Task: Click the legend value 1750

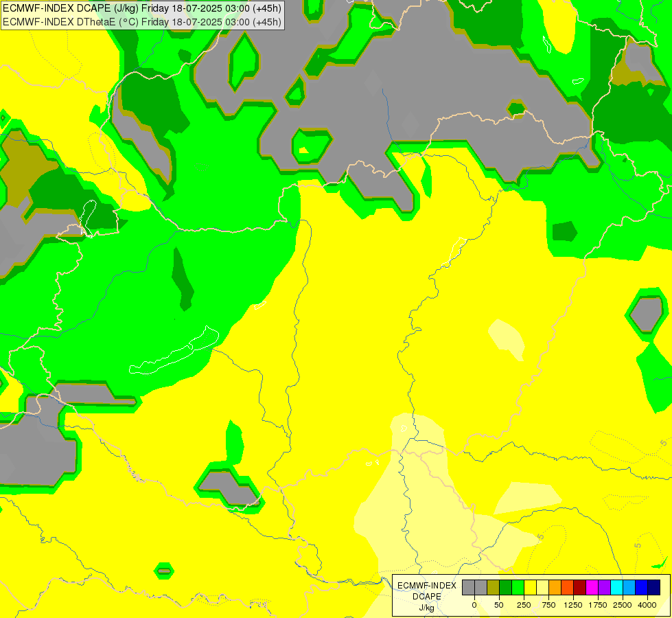Action: click(598, 605)
